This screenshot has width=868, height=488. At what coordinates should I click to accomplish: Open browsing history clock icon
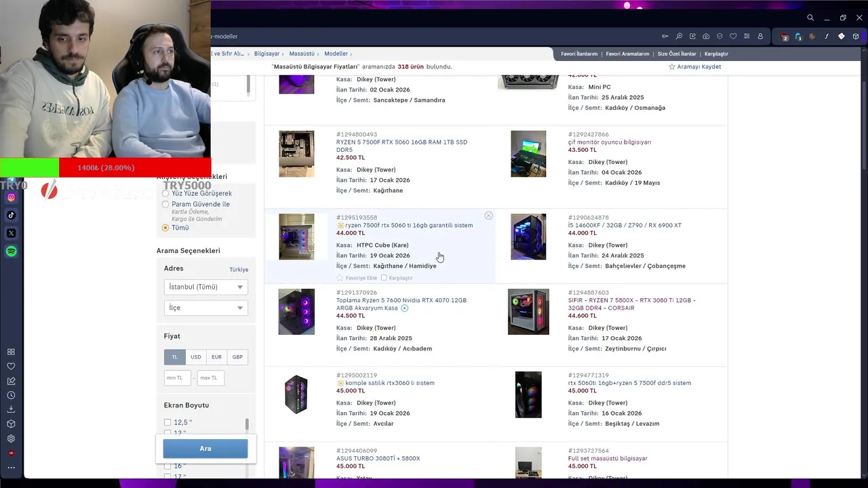(11, 395)
